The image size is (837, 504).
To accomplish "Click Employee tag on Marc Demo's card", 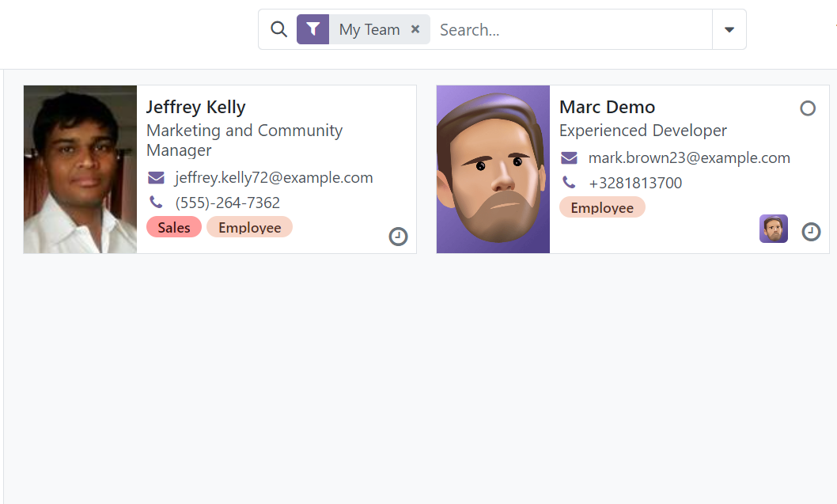I will (x=602, y=208).
